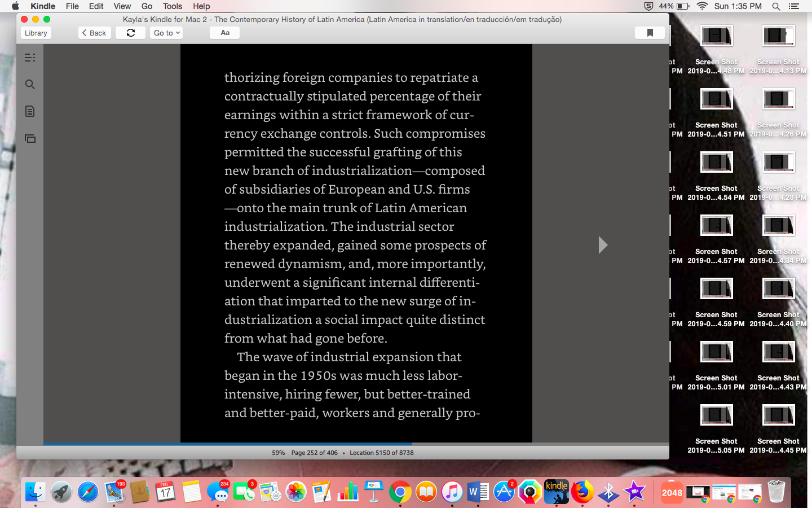Select desktop Screen Shot 2019-0...5.05 PM
The image size is (812, 508).
[x=716, y=429]
